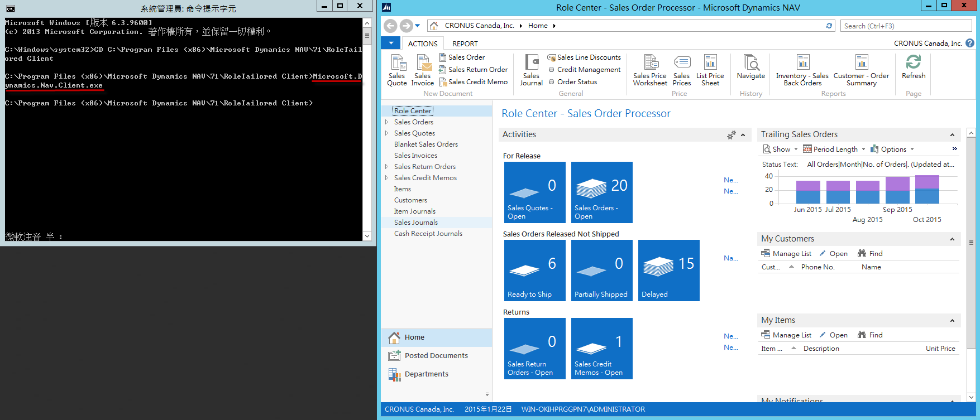Collapse the Activities part
The height and width of the screenshot is (420, 980).
pos(743,135)
